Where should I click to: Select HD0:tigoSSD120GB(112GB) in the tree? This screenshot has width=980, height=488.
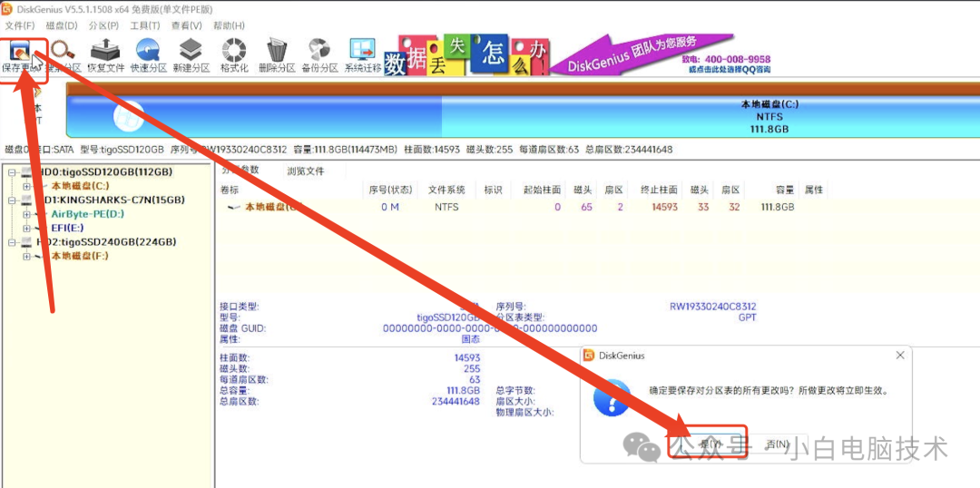tap(105, 171)
